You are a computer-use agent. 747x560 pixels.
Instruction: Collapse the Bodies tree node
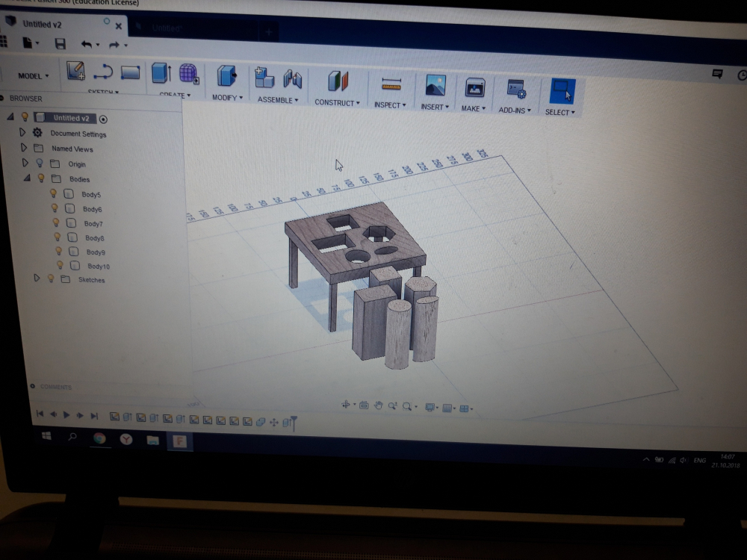point(27,178)
